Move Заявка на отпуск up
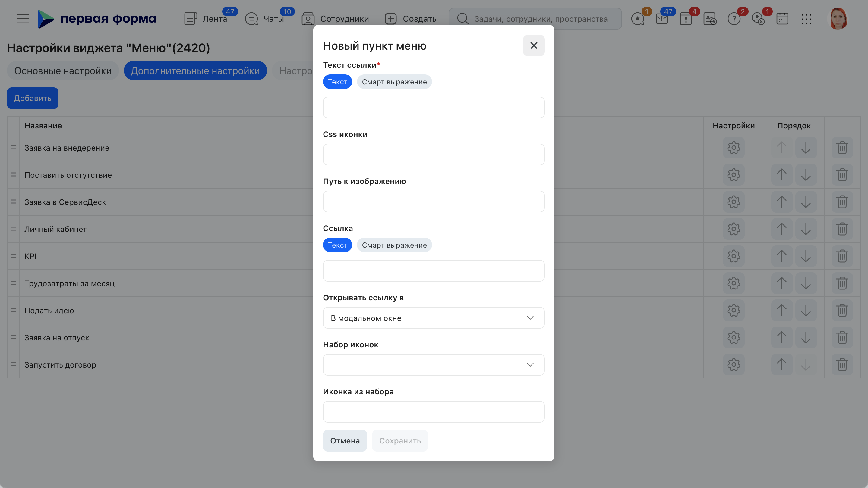The width and height of the screenshot is (868, 488). [x=782, y=337]
